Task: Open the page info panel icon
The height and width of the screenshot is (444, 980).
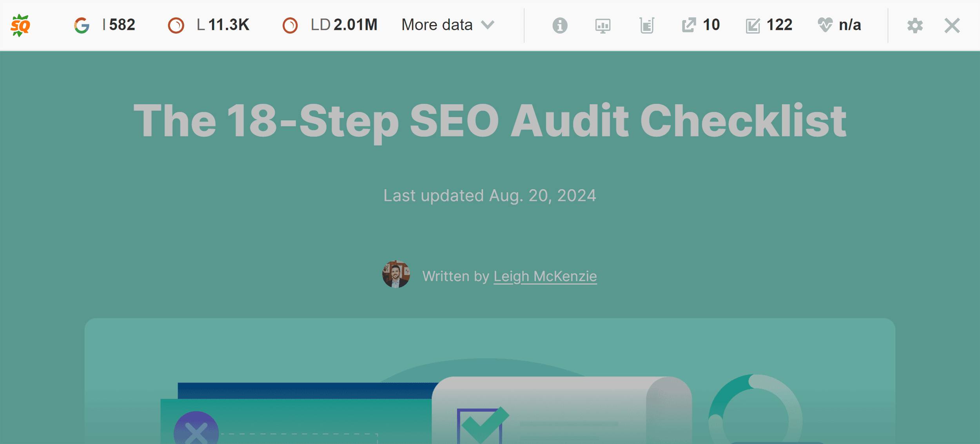Action: (x=559, y=25)
